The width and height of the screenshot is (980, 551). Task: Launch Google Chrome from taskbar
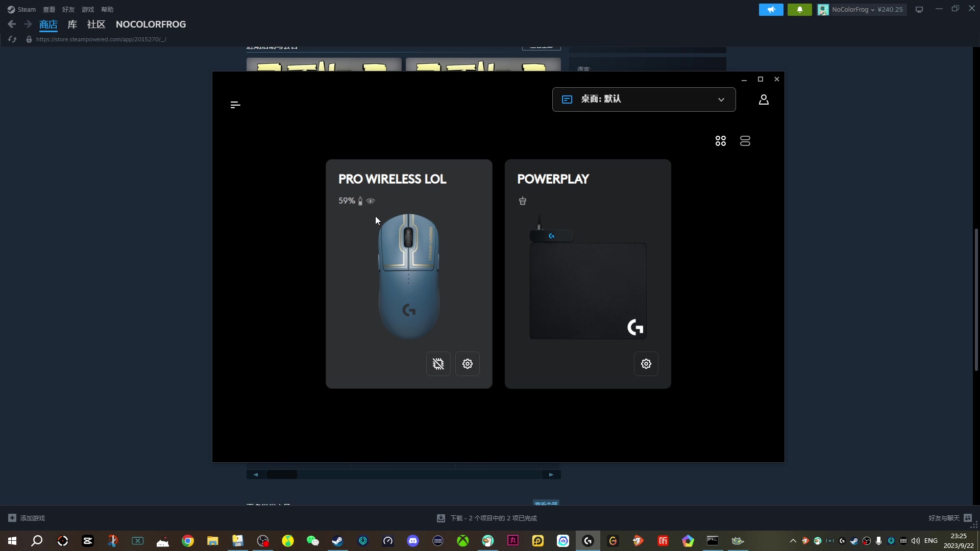(188, 541)
